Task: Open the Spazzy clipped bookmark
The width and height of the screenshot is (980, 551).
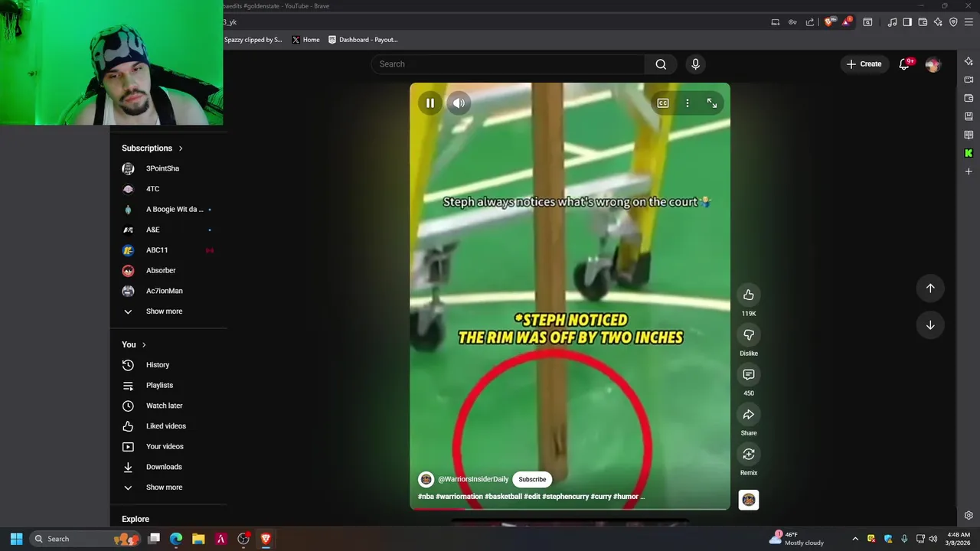Action: pyautogui.click(x=253, y=40)
